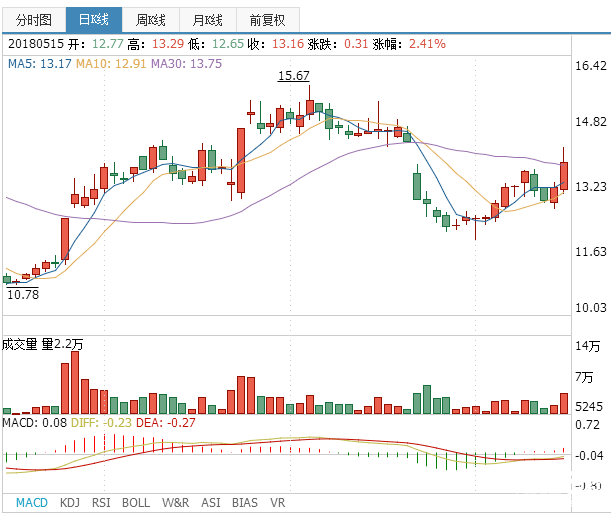Click the -0.04 MACD axis label

pos(589,455)
